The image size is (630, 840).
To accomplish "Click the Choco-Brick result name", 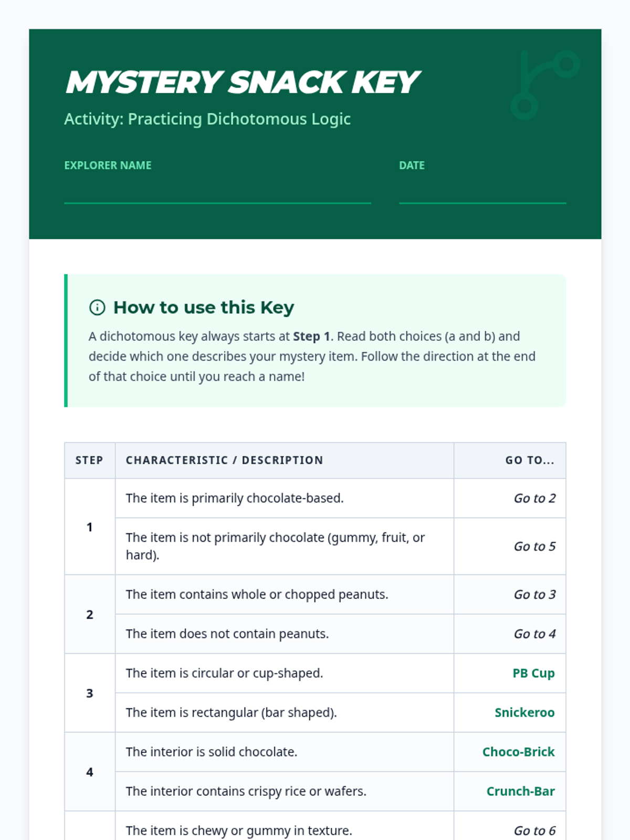I will pos(518,752).
